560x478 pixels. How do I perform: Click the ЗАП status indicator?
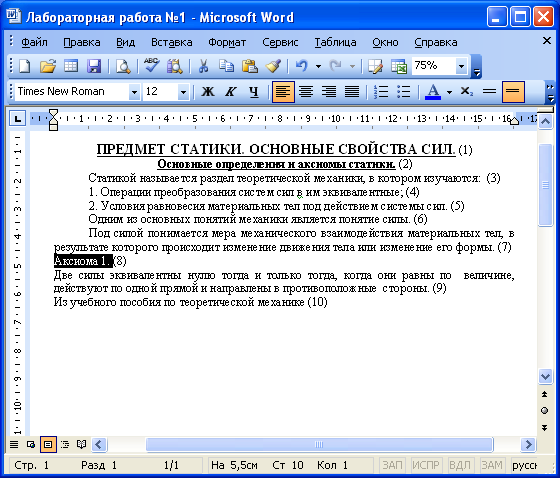coord(392,465)
